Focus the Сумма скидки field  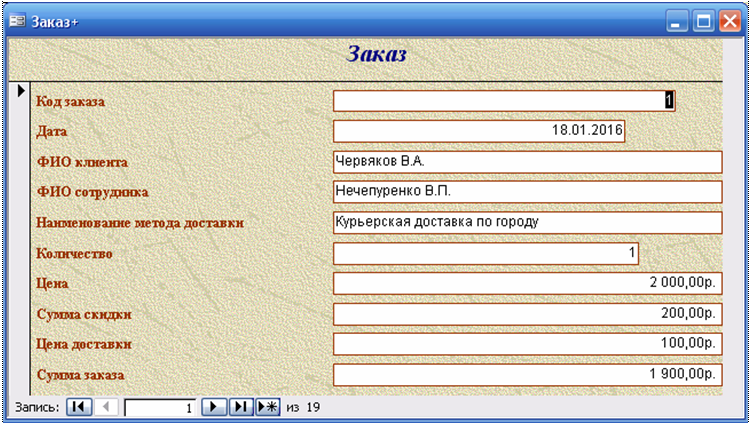[526, 314]
